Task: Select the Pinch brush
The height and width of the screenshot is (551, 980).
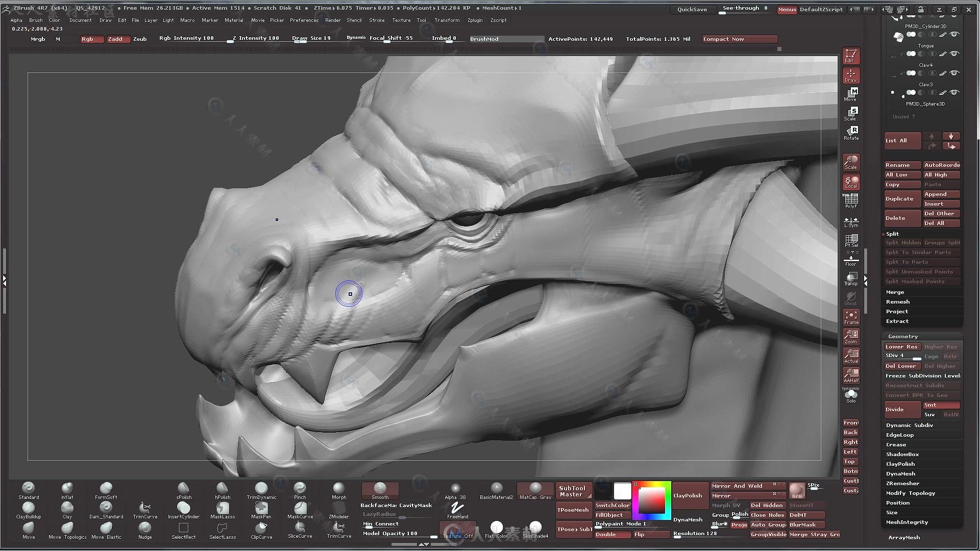Action: tap(300, 490)
